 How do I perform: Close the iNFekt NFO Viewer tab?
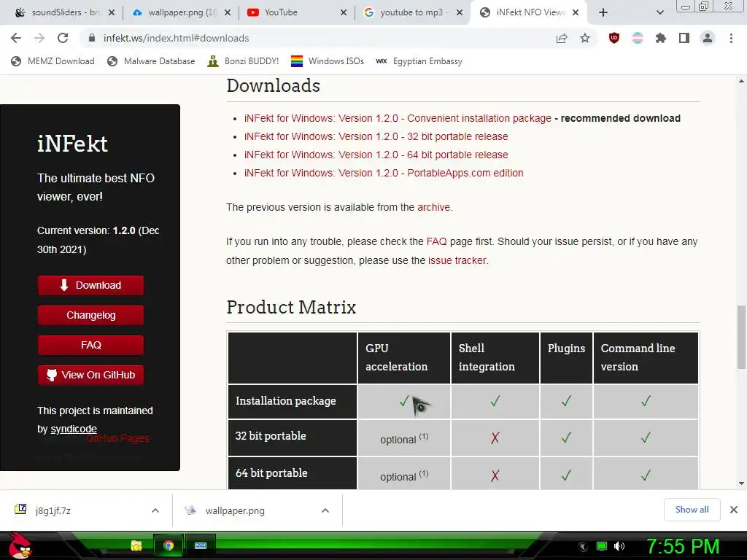[x=576, y=13]
